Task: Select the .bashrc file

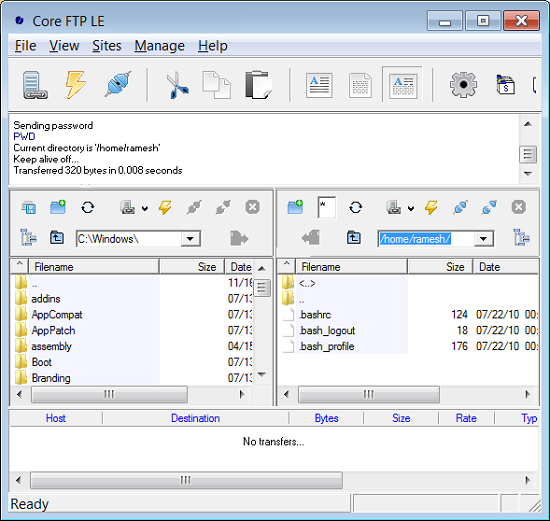Action: click(315, 315)
